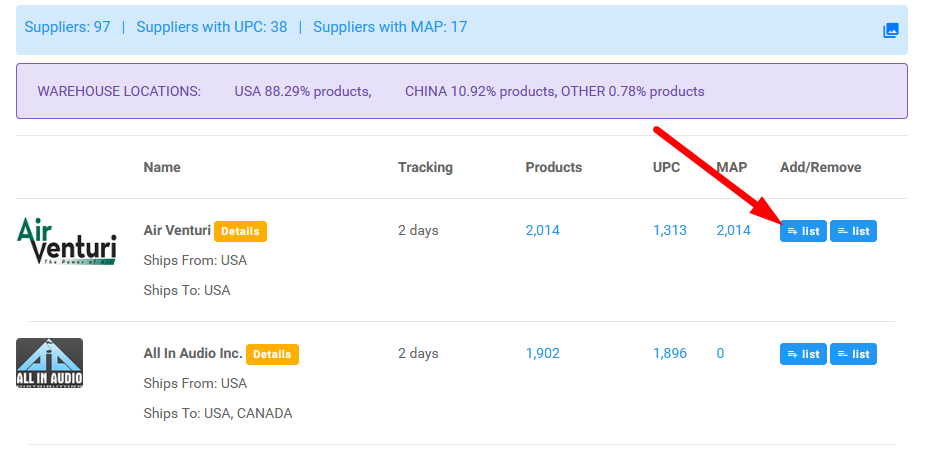Open Air Venturi Details badge
Image resolution: width=927 pixels, height=450 pixels.
pyautogui.click(x=240, y=231)
